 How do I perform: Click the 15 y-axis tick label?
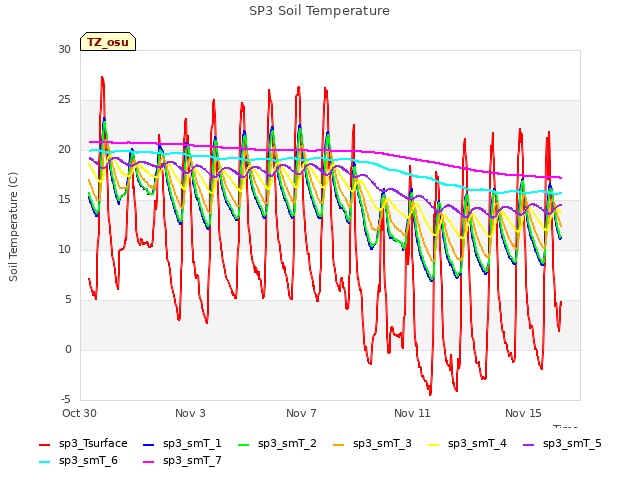[x=64, y=200]
